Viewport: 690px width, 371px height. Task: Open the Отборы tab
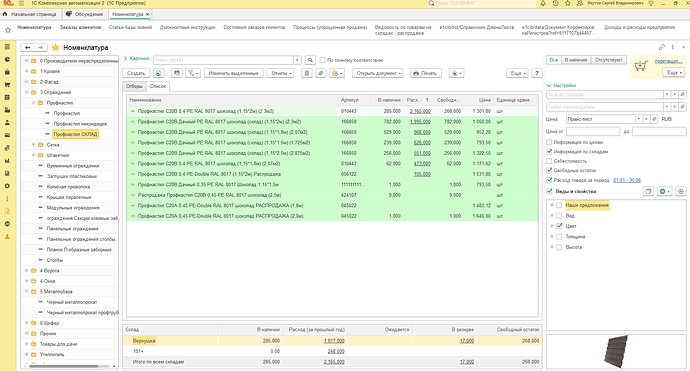click(134, 86)
